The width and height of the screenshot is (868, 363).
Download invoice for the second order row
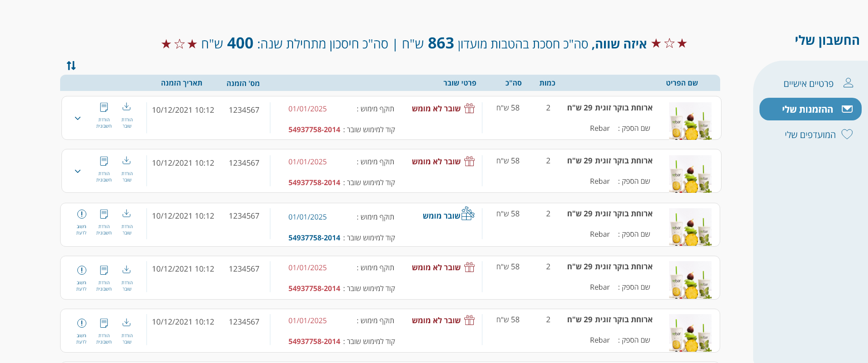[104, 169]
